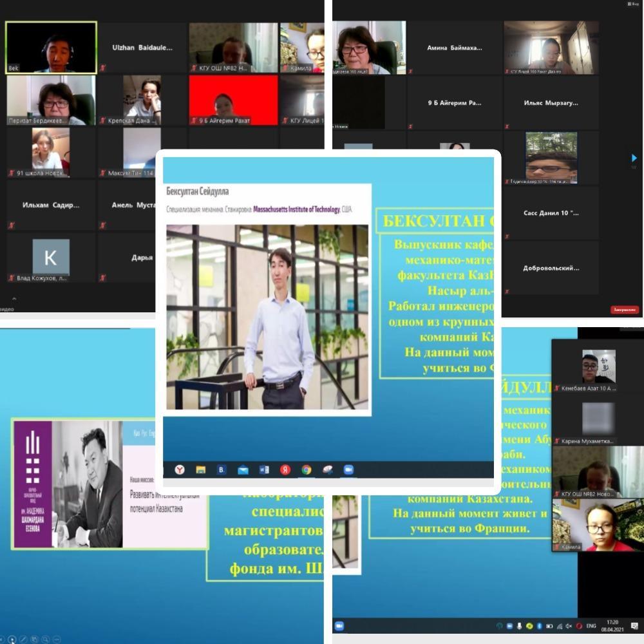
Task: Open the Massachusetts Institute of Technology link
Action: pos(296,209)
